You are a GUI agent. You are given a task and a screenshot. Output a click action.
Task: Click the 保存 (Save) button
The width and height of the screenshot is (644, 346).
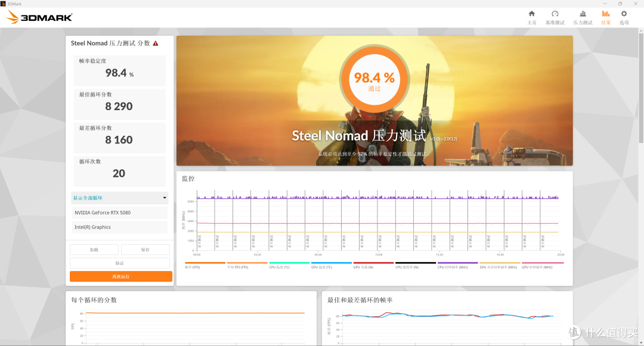tap(145, 250)
